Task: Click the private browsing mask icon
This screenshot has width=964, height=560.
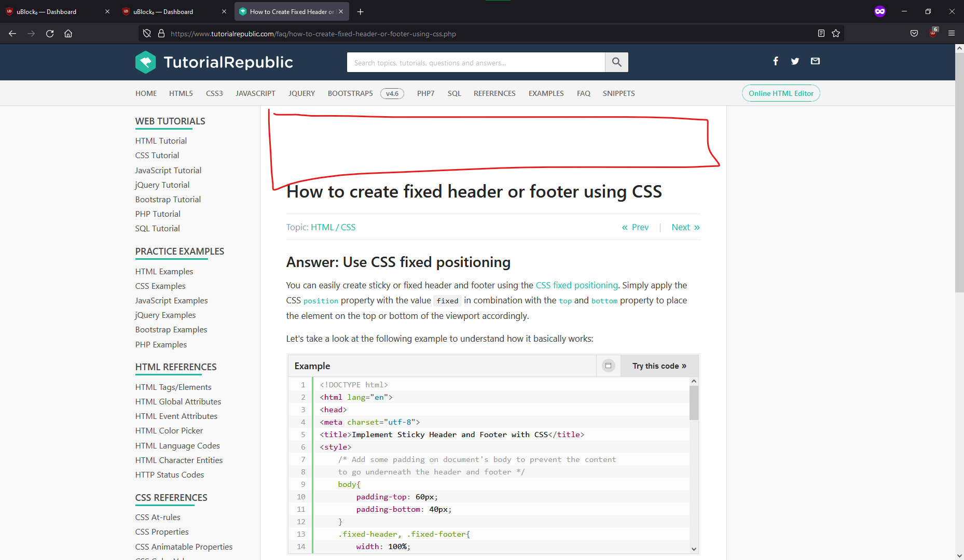Action: click(880, 11)
